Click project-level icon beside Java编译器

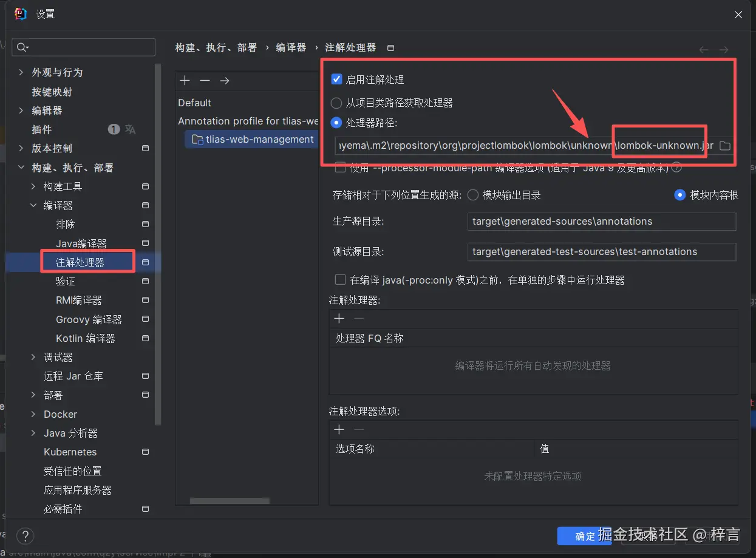tap(145, 243)
